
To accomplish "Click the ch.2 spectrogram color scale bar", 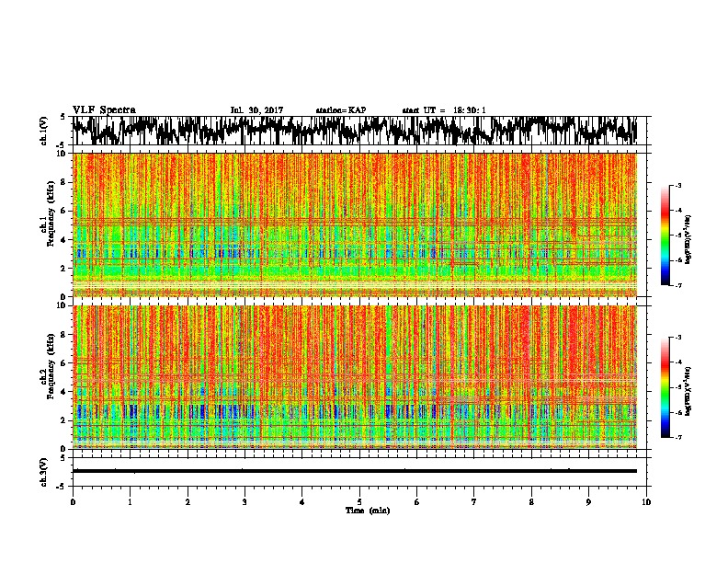I will [665, 387].
